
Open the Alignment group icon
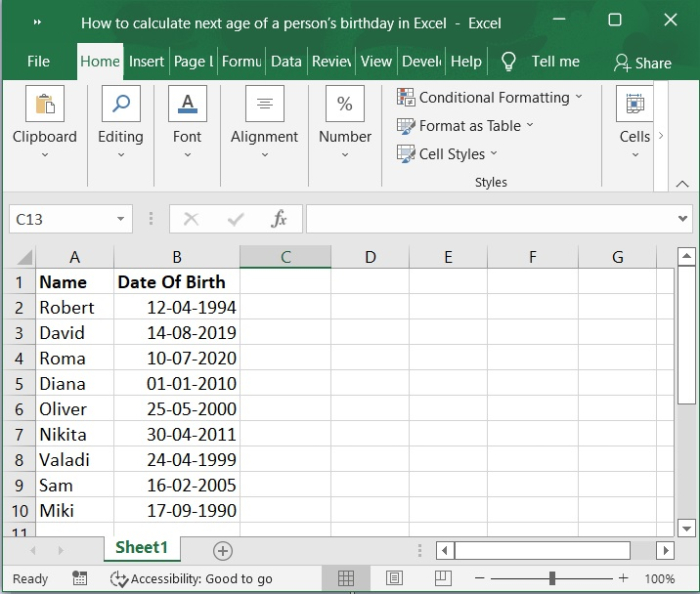tap(264, 105)
